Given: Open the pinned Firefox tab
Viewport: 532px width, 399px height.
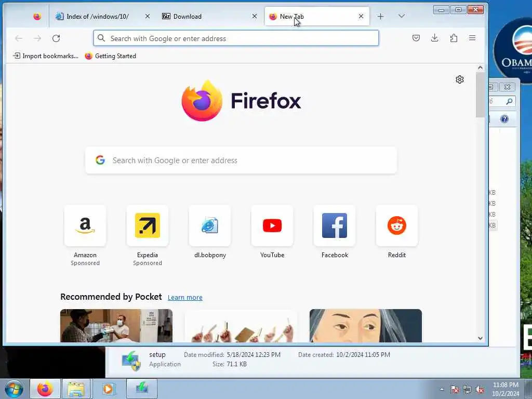Looking at the screenshot, I should click(37, 16).
